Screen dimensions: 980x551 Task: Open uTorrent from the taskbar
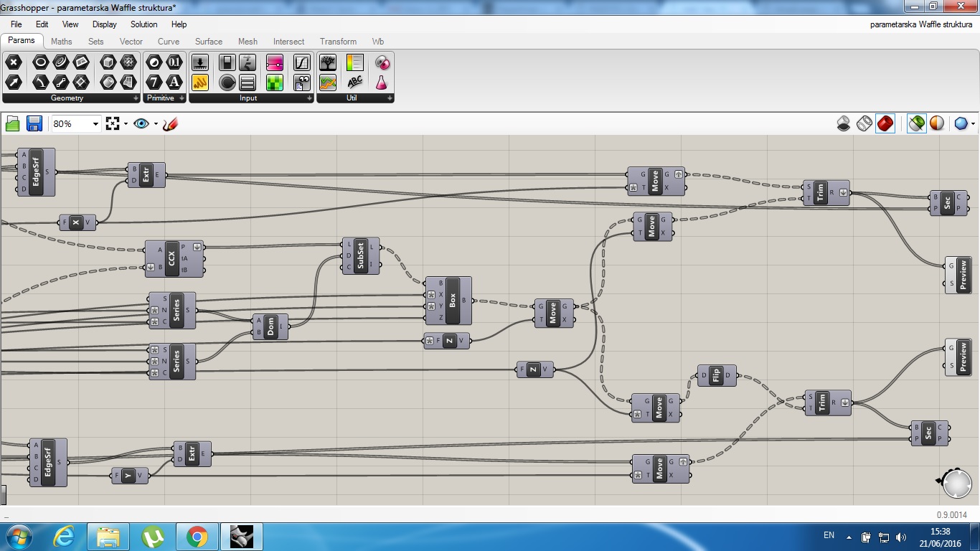153,536
